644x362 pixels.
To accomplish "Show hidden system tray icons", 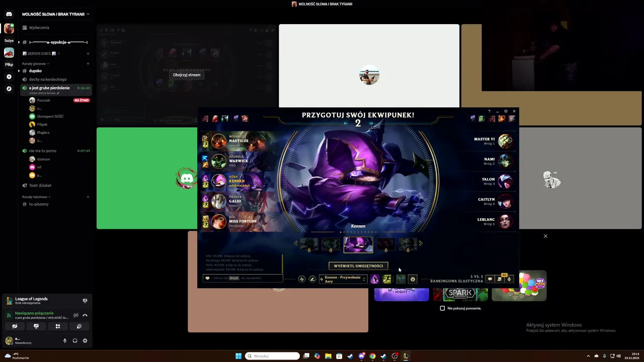I will tap(588, 356).
